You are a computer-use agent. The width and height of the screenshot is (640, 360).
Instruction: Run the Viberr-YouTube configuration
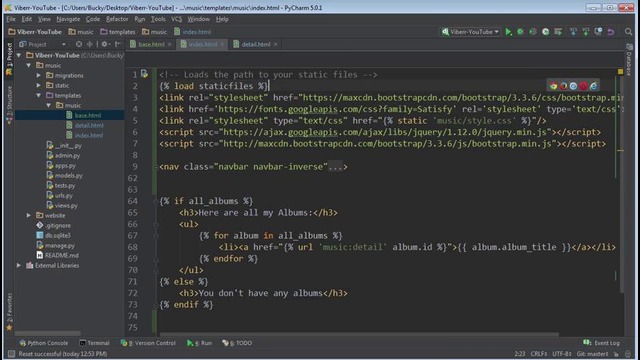pos(509,32)
